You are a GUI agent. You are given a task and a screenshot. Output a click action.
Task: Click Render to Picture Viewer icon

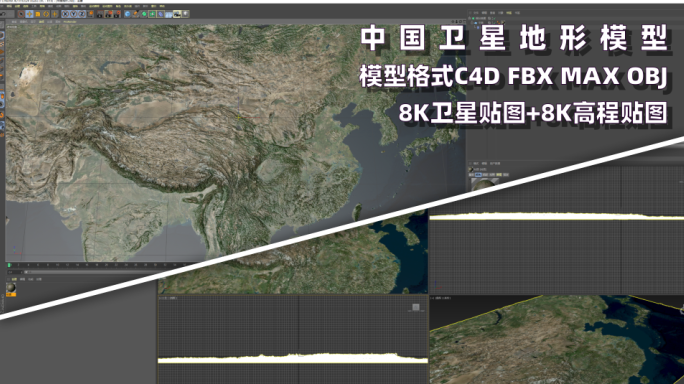click(109, 14)
